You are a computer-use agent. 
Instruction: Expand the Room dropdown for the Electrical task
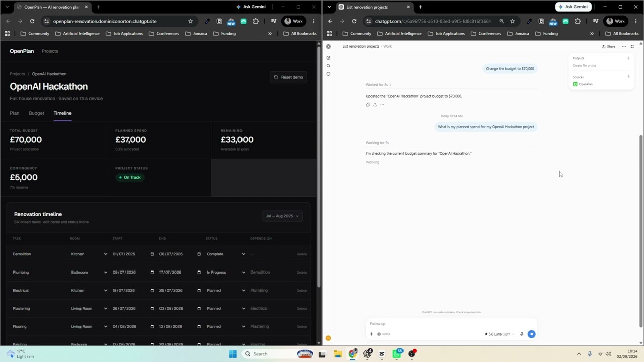point(89,290)
